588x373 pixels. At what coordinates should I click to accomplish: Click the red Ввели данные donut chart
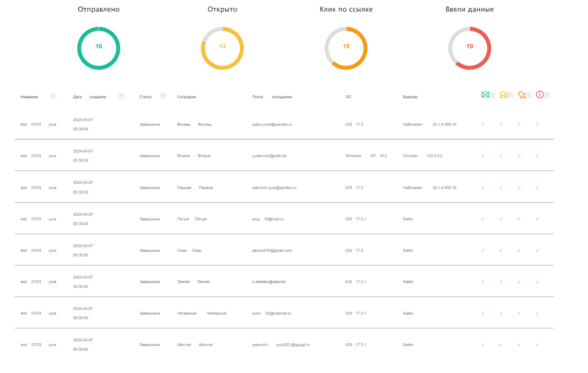469,48
